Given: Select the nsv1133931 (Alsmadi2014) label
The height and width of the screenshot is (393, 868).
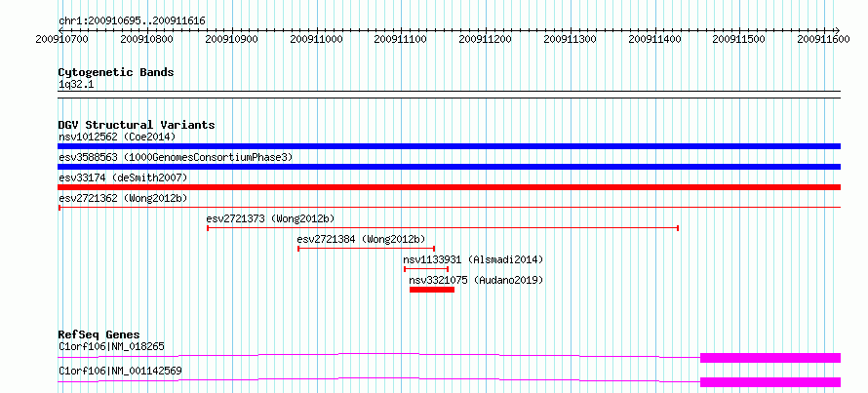Looking at the screenshot, I should click(473, 259).
